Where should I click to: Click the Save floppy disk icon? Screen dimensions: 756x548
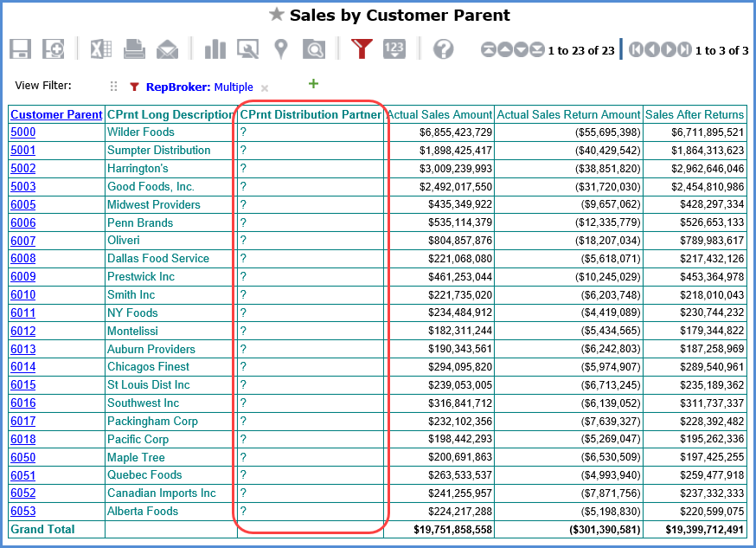click(21, 49)
